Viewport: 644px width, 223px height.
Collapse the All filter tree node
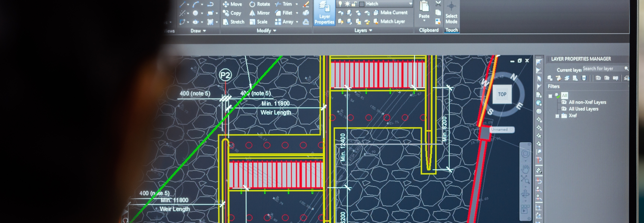550,96
